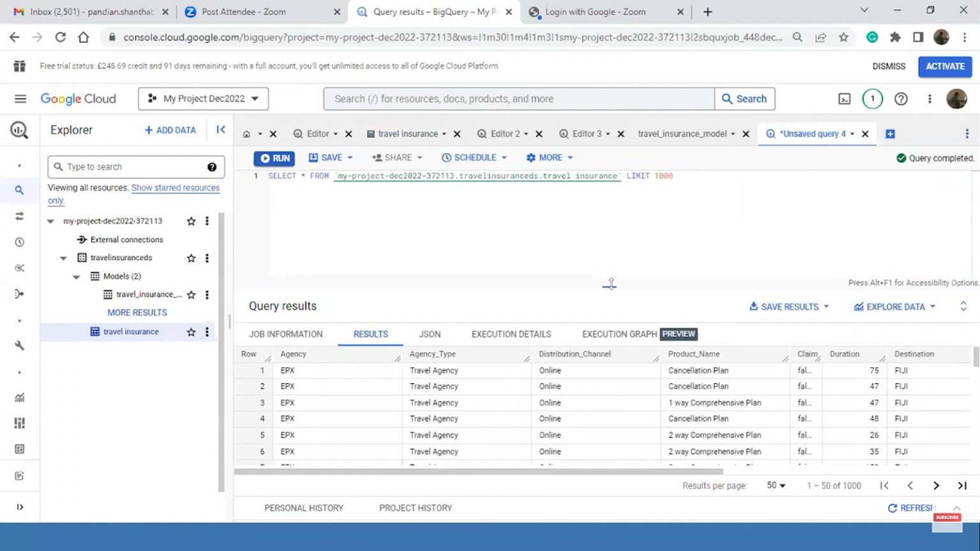Open the Google Cloud help icon

pos(901,98)
